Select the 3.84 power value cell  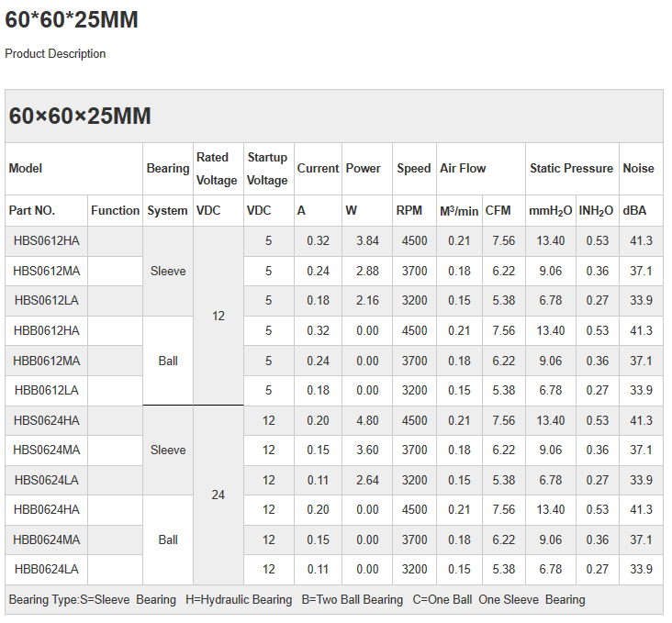coord(367,241)
